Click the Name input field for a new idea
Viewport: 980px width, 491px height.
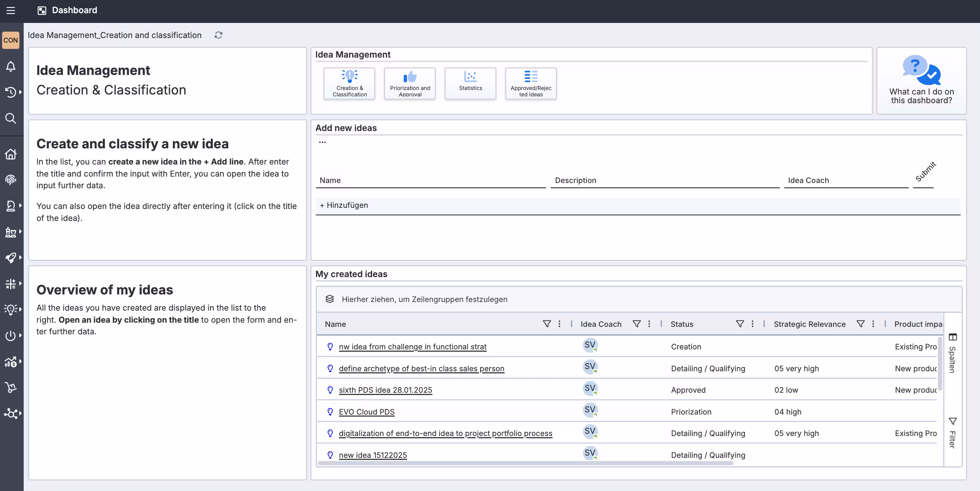tap(430, 180)
